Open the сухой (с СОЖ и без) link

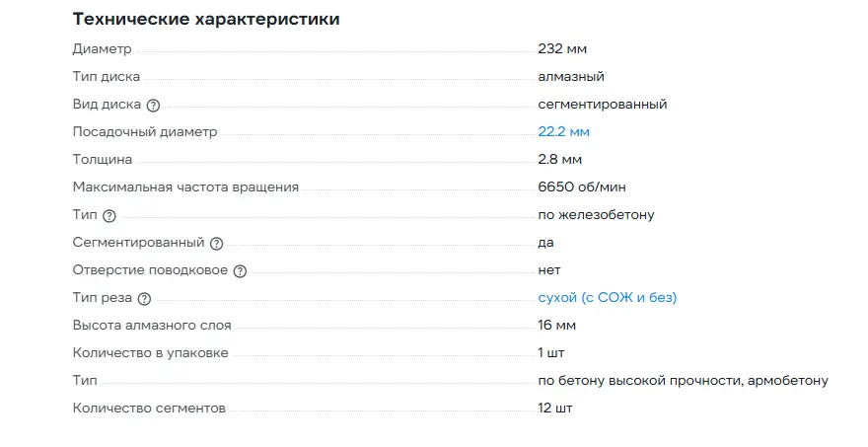click(x=607, y=297)
